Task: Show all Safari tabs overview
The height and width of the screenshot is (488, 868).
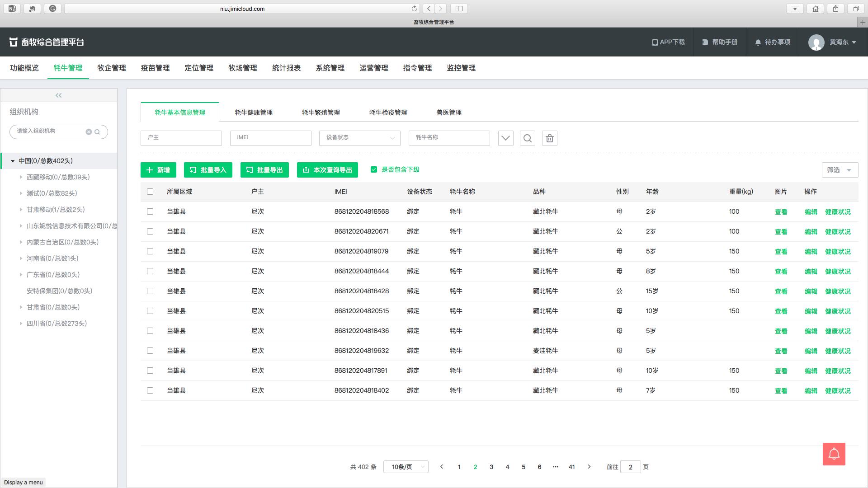Action: [x=856, y=9]
